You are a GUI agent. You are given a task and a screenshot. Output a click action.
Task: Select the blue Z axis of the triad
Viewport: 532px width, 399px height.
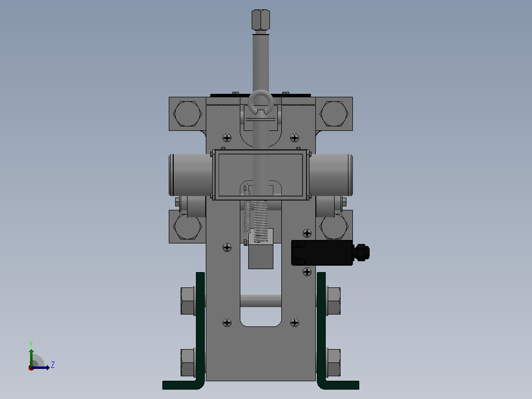(41, 368)
